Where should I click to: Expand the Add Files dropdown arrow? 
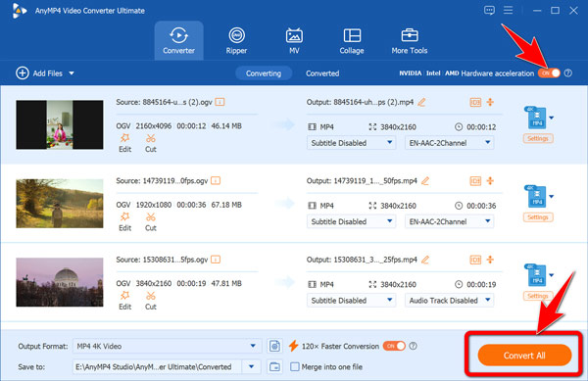[72, 73]
